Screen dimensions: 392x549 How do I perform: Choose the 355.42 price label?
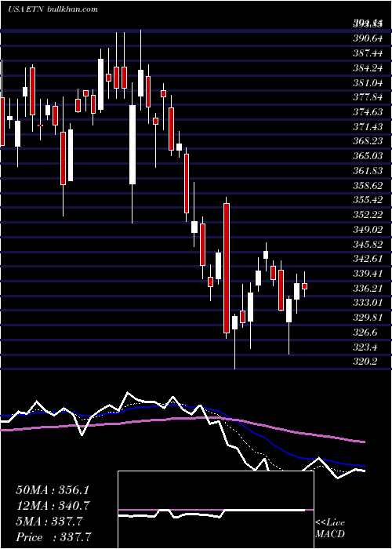(x=368, y=200)
